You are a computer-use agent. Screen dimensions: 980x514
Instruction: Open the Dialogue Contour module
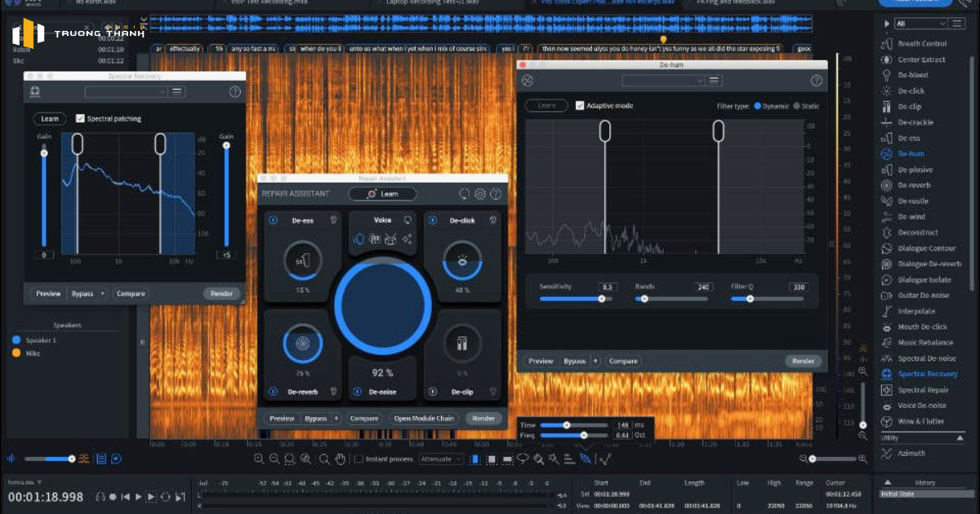click(x=926, y=248)
